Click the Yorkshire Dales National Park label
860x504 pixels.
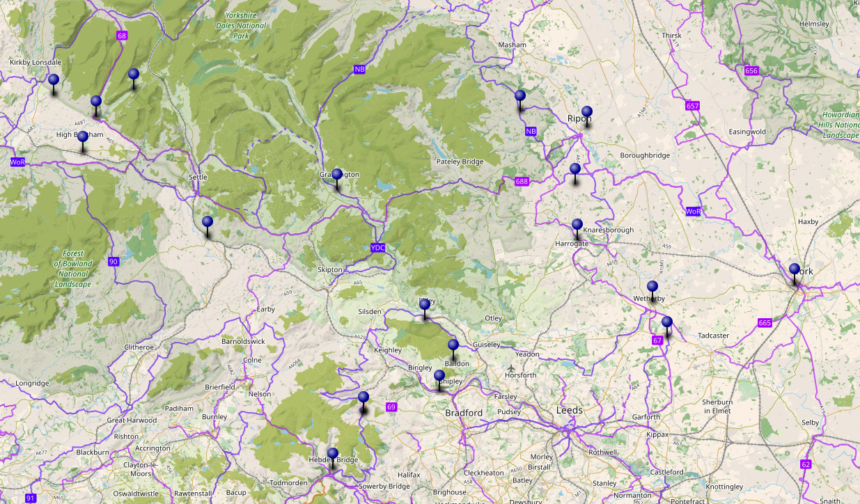pyautogui.click(x=241, y=25)
